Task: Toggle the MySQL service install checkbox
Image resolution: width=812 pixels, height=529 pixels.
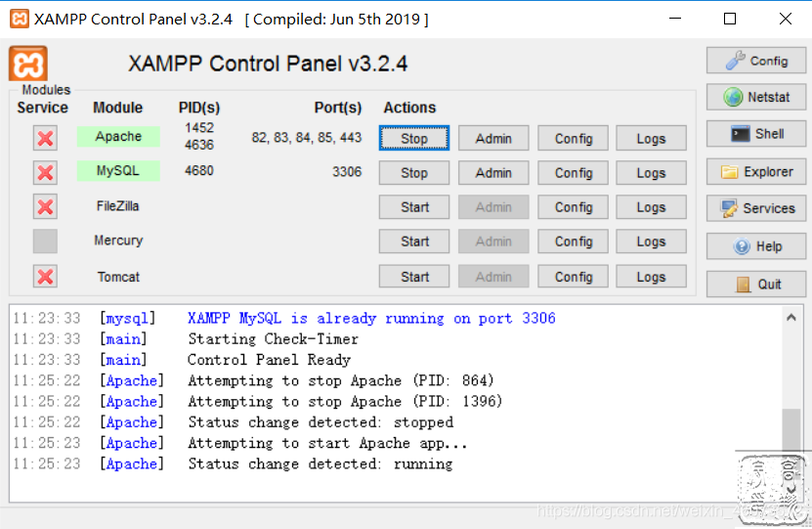Action: [x=45, y=172]
